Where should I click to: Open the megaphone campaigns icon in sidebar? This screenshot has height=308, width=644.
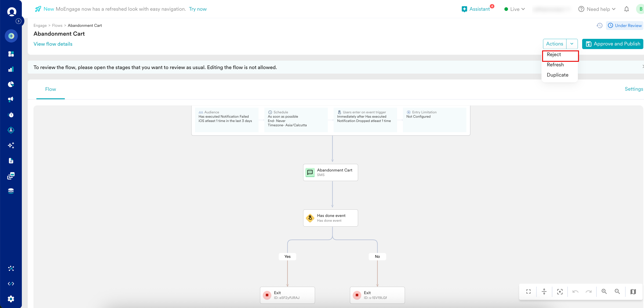tap(11, 99)
